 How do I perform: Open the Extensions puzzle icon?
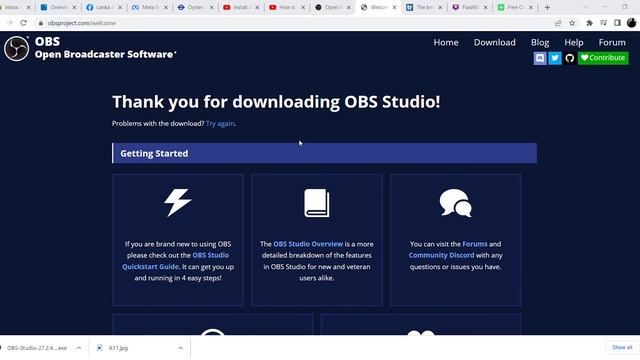tap(589, 23)
